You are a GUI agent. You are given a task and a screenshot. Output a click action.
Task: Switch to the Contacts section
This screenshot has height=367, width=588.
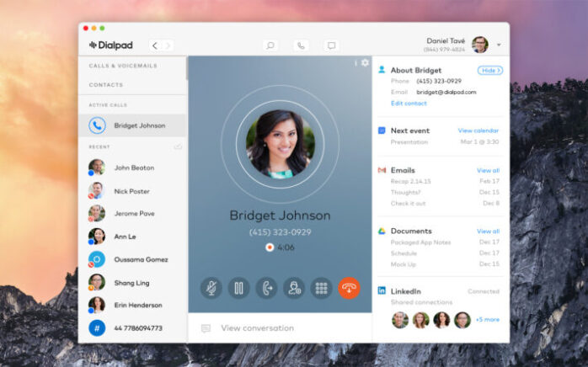click(106, 85)
